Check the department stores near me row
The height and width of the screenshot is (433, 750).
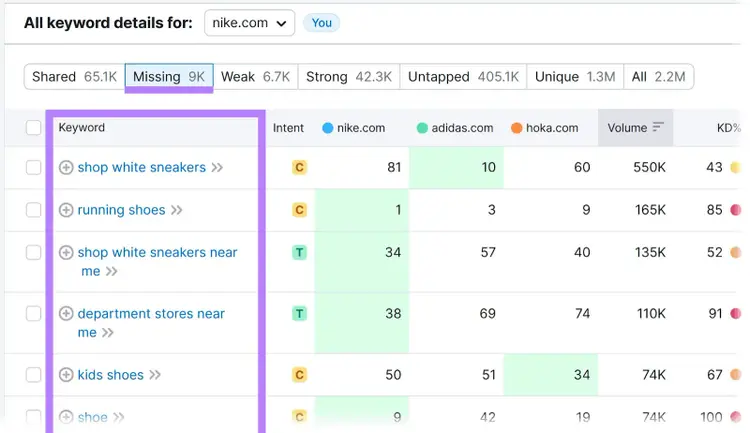click(x=33, y=313)
